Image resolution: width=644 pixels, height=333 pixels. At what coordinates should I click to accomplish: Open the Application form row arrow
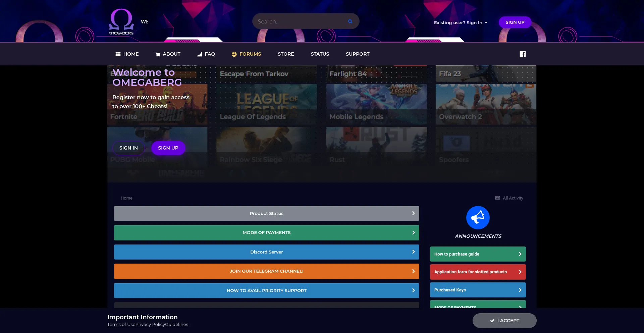coord(520,272)
